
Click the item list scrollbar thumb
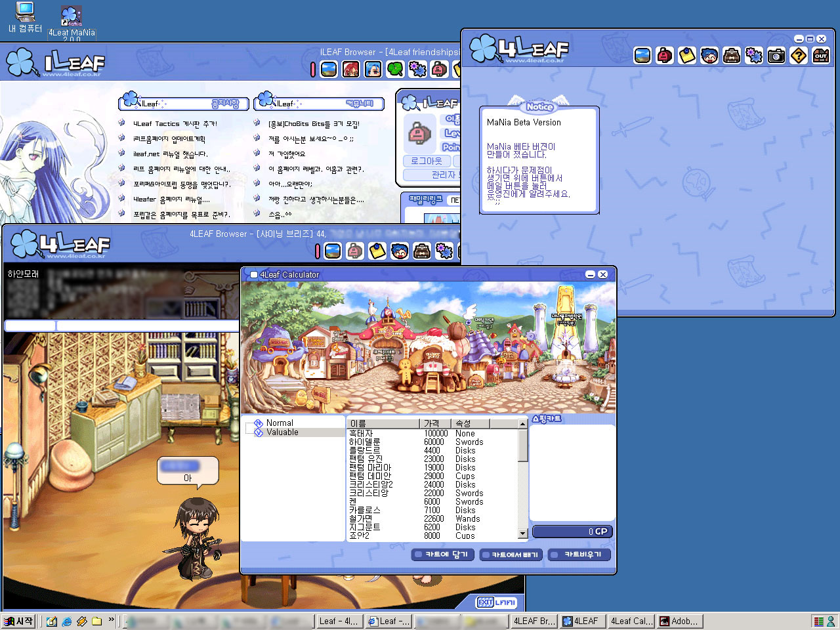tap(523, 446)
